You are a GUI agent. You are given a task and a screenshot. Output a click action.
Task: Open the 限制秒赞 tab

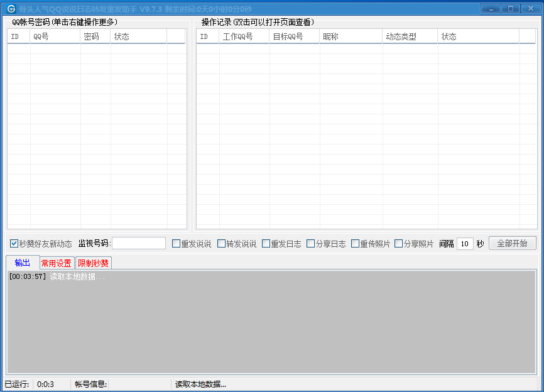(x=93, y=263)
